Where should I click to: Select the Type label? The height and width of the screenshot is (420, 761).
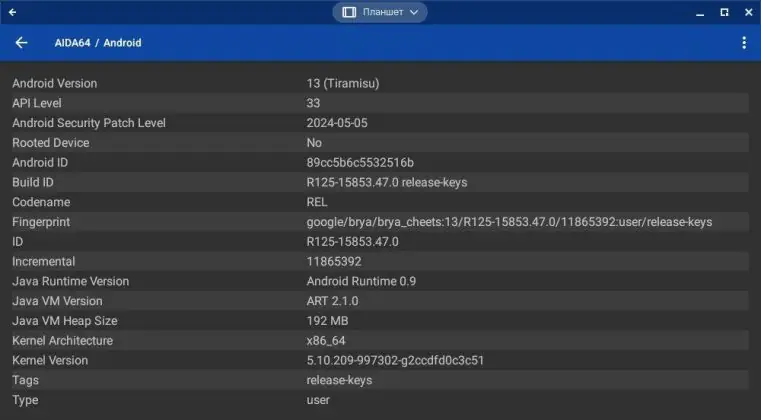click(25, 400)
